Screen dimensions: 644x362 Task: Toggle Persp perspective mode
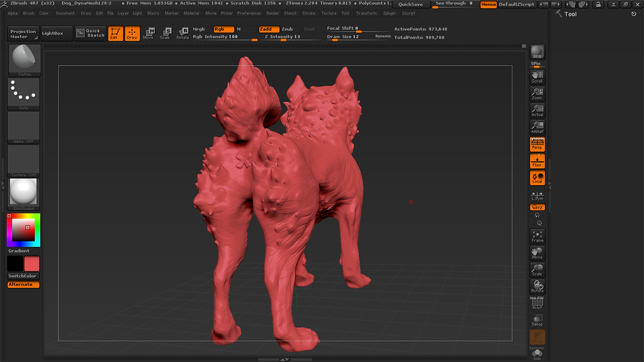coord(538,144)
